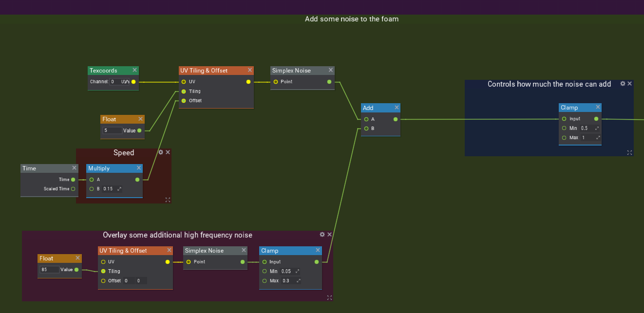Click gear icon on the Overlay noise comment
The height and width of the screenshot is (313, 644).
click(x=322, y=235)
